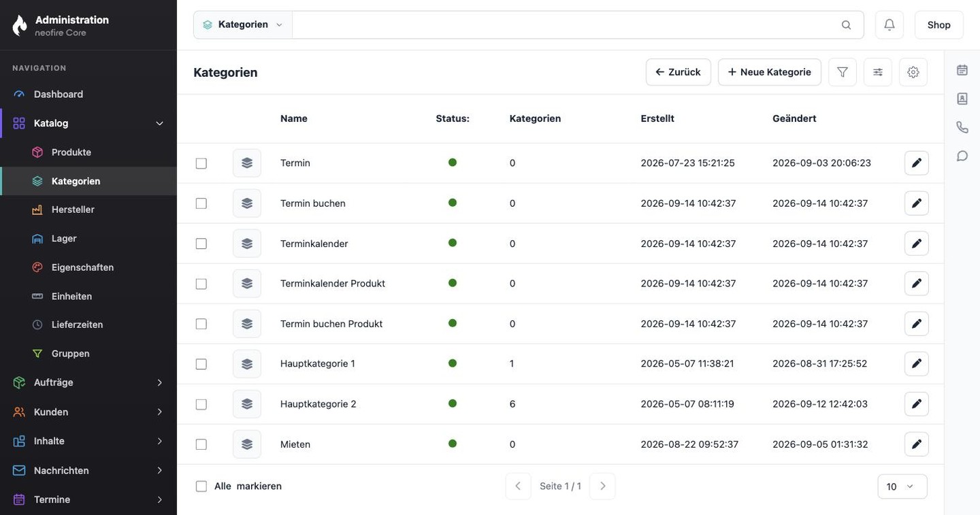Click the Neue Kategorie button

click(770, 72)
